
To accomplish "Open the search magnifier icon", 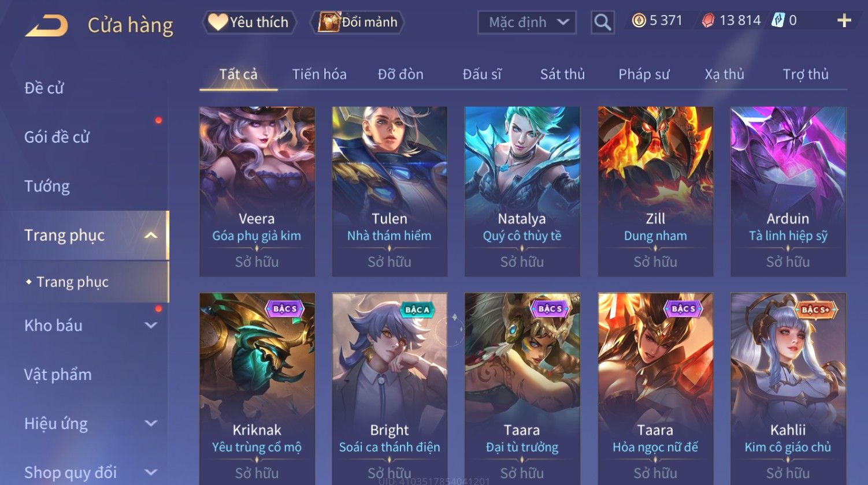I will point(602,23).
